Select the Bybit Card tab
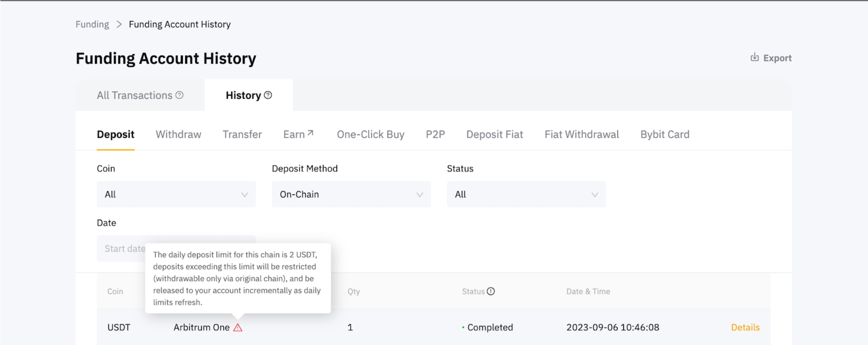 (x=665, y=134)
